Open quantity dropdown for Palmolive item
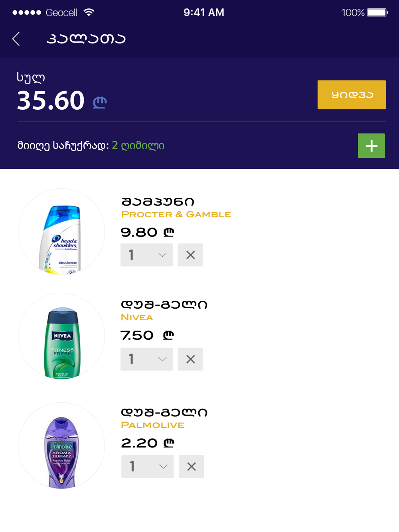The width and height of the screenshot is (399, 532). 147,466
